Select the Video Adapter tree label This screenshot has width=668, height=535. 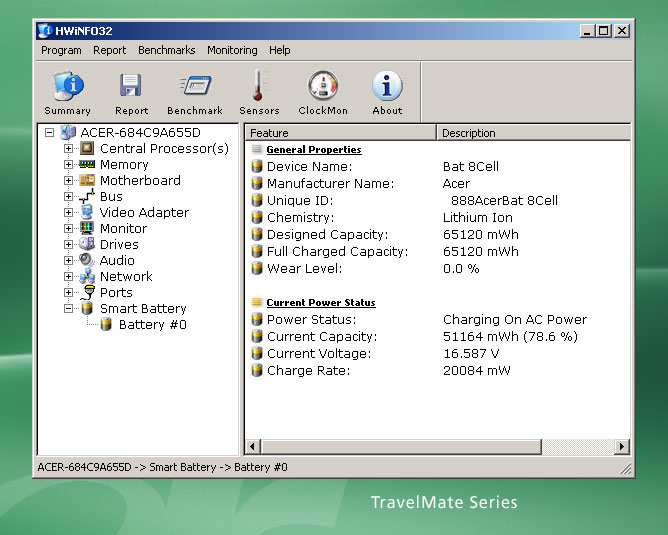coord(144,212)
